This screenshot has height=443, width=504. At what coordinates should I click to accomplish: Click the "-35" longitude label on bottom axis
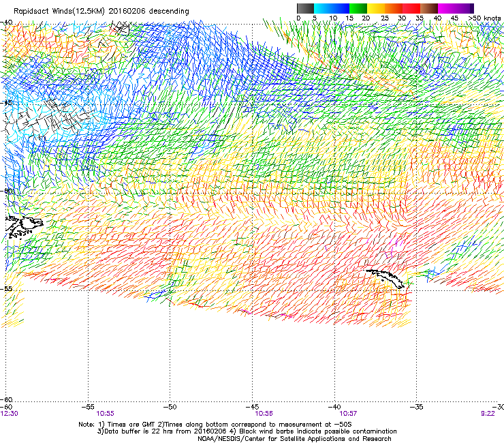point(417,407)
